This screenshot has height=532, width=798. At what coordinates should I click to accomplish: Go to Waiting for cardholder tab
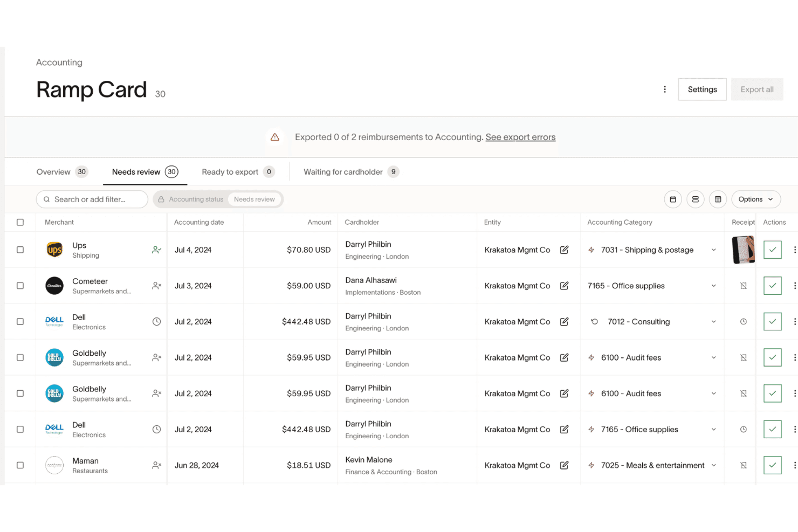coord(352,172)
